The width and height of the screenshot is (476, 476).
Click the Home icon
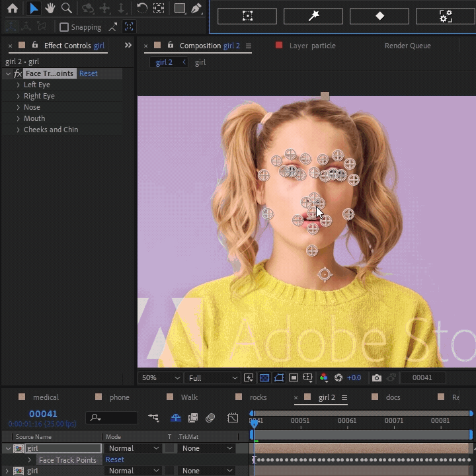(13, 9)
